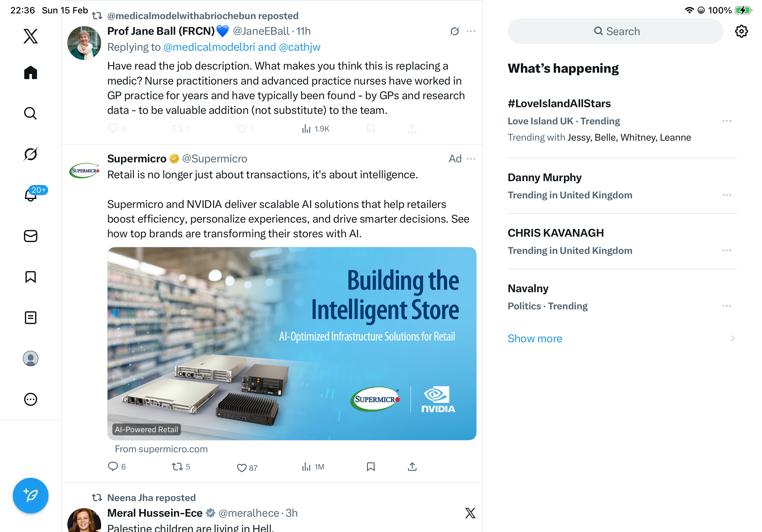Like the Supermicro ad post

[242, 467]
